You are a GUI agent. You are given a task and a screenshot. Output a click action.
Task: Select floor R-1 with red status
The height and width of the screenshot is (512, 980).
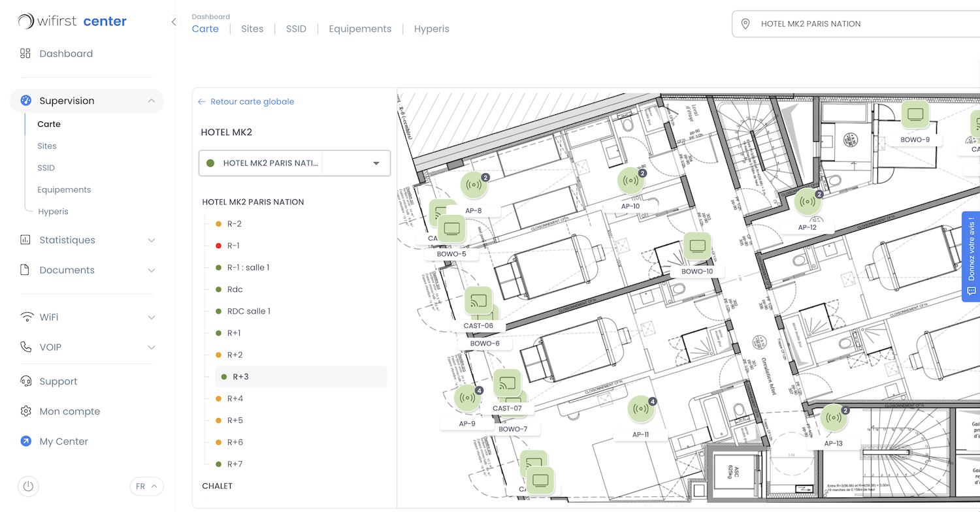coord(233,246)
